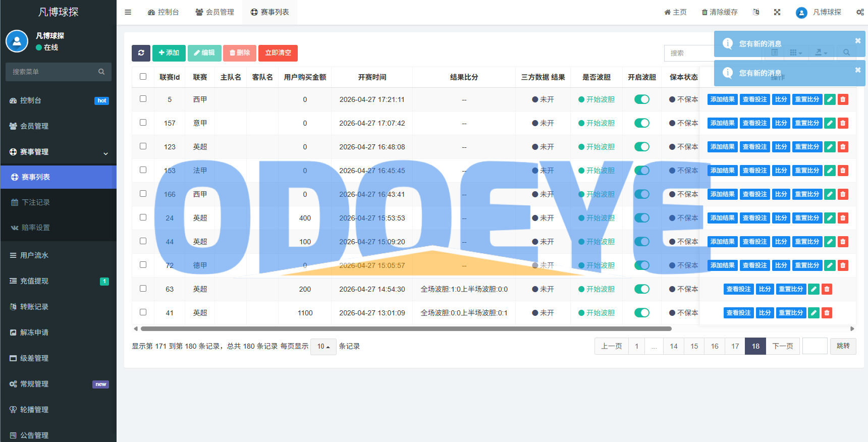Click the red 立即清空 button
Viewport: 868px width, 442px height.
(278, 53)
